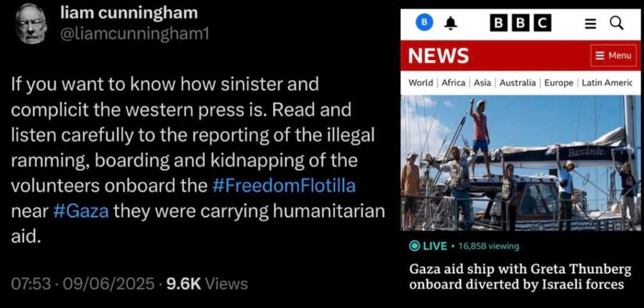Open the Gaza aid ship headline
The height and width of the screenshot is (308, 644).
tap(520, 277)
